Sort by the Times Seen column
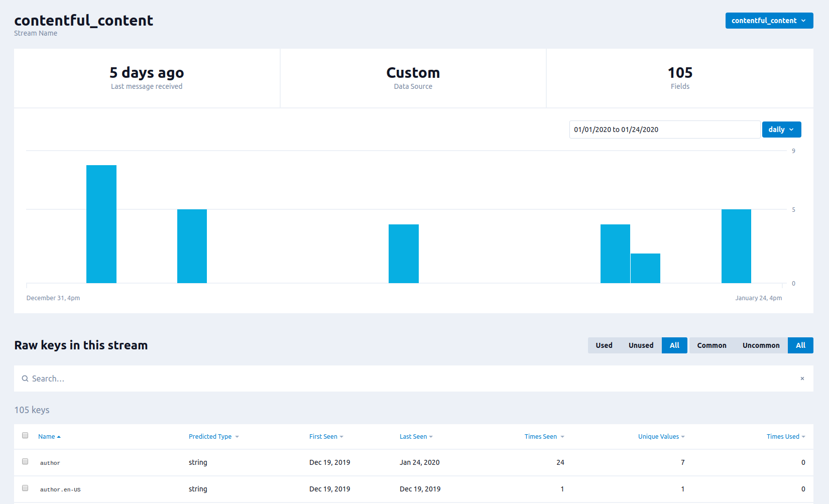Screen dimensions: 829x504 (x=544, y=437)
